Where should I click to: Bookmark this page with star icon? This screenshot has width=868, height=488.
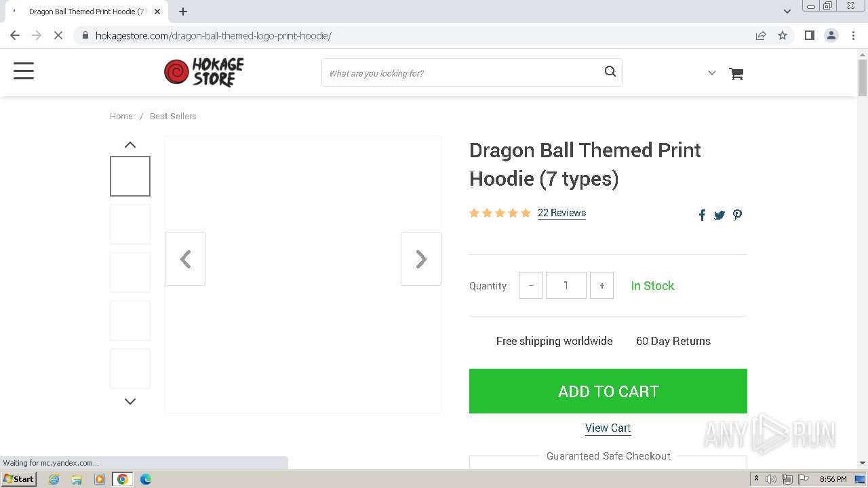pos(783,35)
